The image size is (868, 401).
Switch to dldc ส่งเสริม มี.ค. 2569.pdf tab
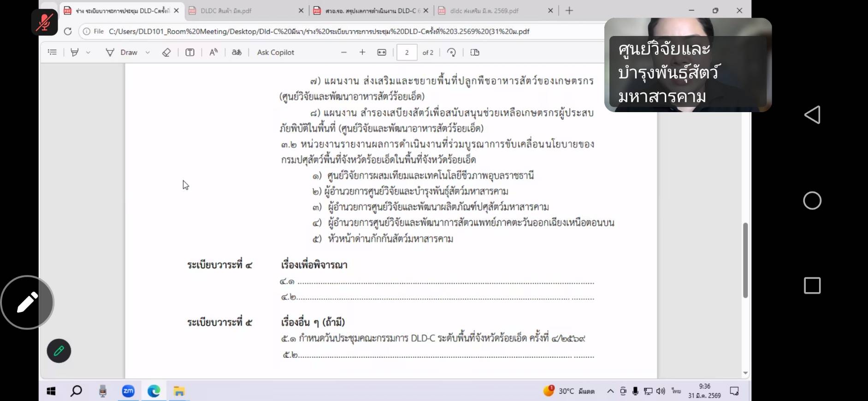(x=489, y=11)
